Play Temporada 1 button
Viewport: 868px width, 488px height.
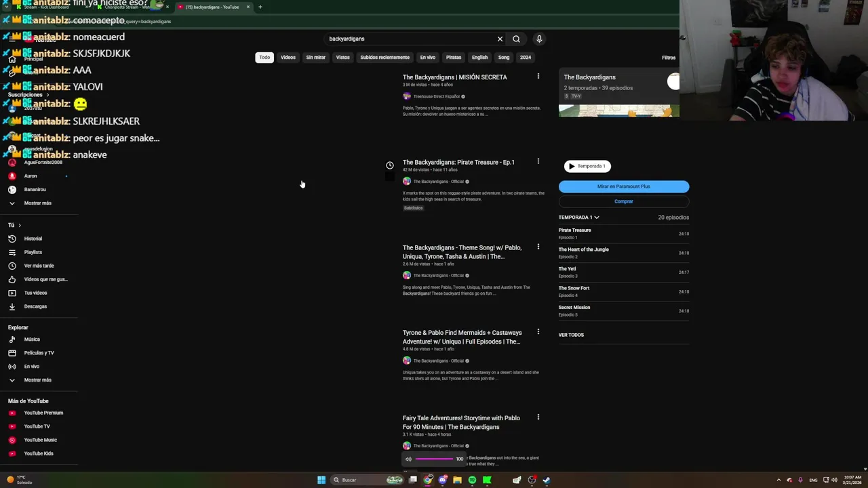click(587, 166)
